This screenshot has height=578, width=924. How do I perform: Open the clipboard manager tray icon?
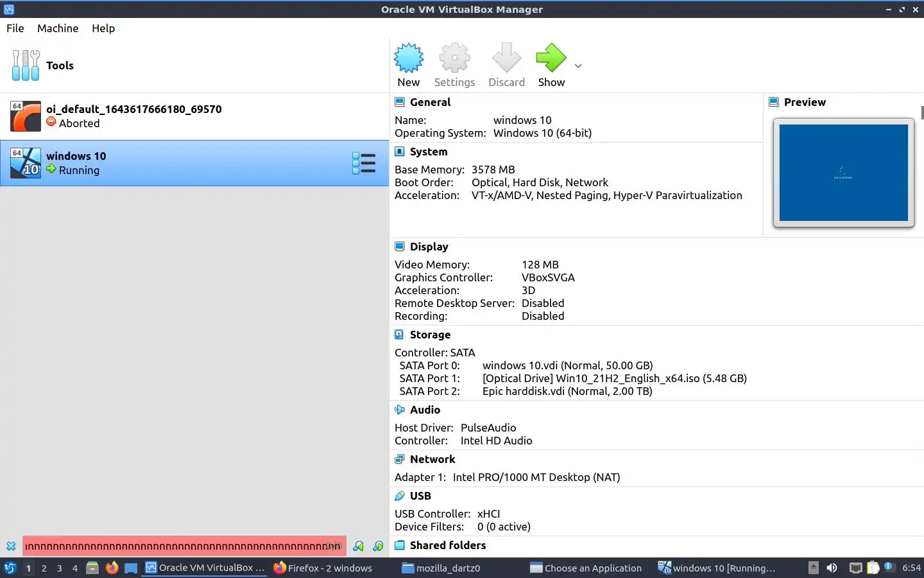tap(873, 568)
